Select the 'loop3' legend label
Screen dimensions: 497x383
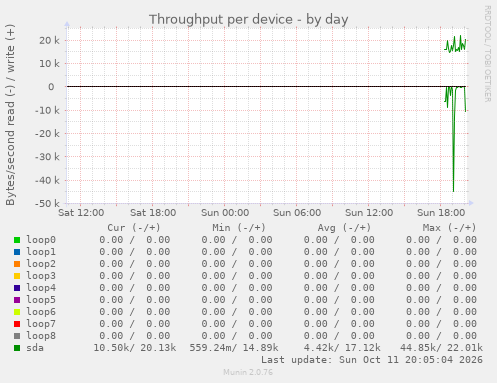tap(41, 276)
